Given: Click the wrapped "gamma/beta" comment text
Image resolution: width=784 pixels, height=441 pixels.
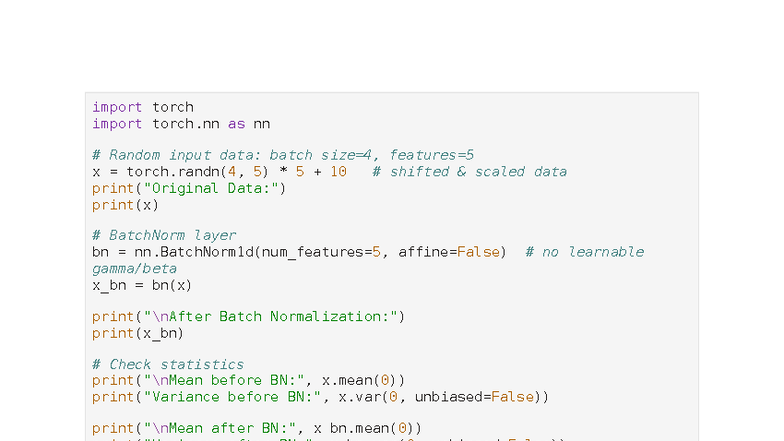Looking at the screenshot, I should pyautogui.click(x=134, y=268).
